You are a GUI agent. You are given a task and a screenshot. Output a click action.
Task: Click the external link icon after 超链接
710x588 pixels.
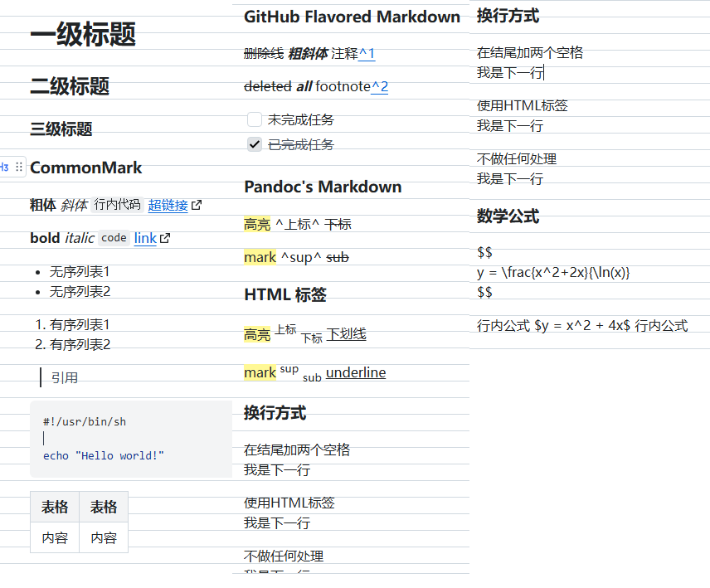click(197, 205)
